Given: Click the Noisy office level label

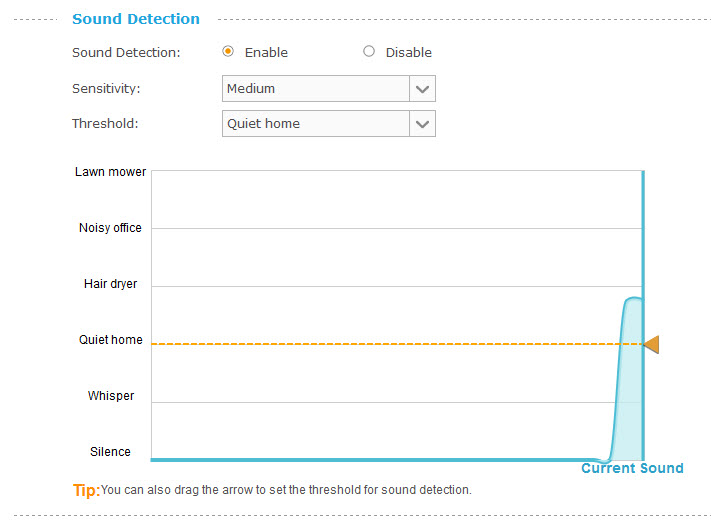Looking at the screenshot, I should [x=110, y=228].
